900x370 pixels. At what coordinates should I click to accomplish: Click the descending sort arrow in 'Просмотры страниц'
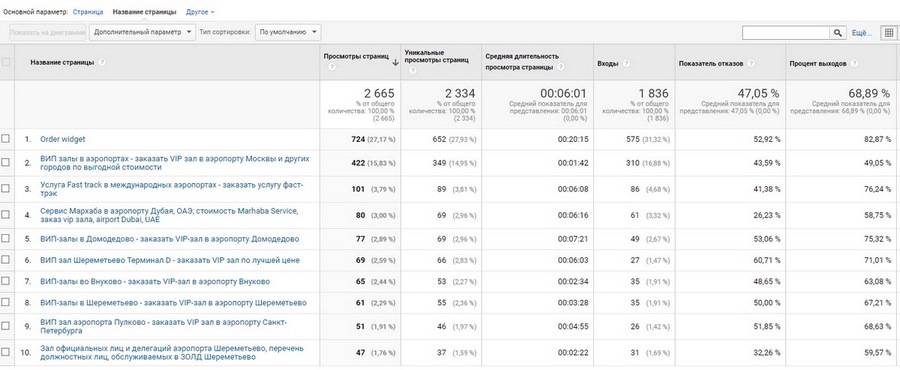[395, 63]
